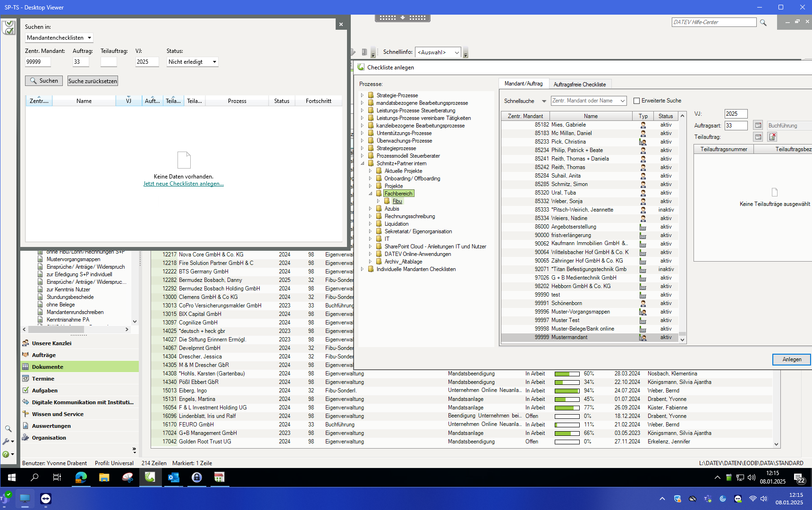Click the delete Teilauftrag icon with red X

coord(772,137)
